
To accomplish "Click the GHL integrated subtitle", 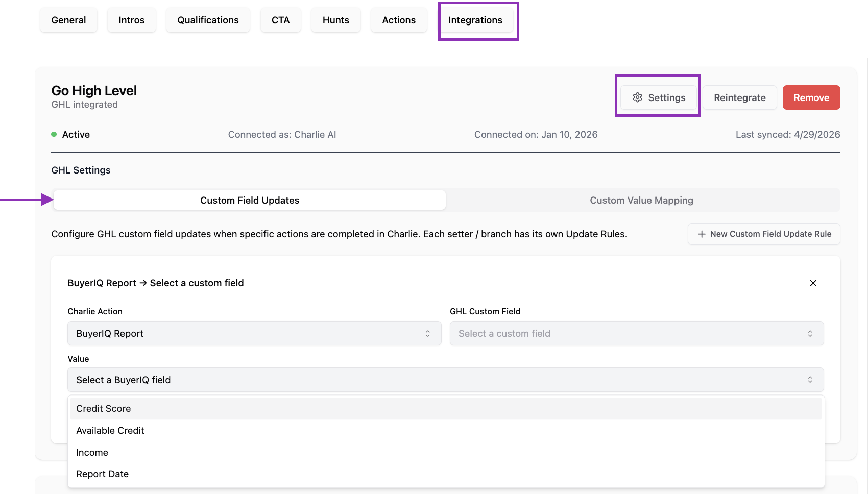I will (x=85, y=105).
